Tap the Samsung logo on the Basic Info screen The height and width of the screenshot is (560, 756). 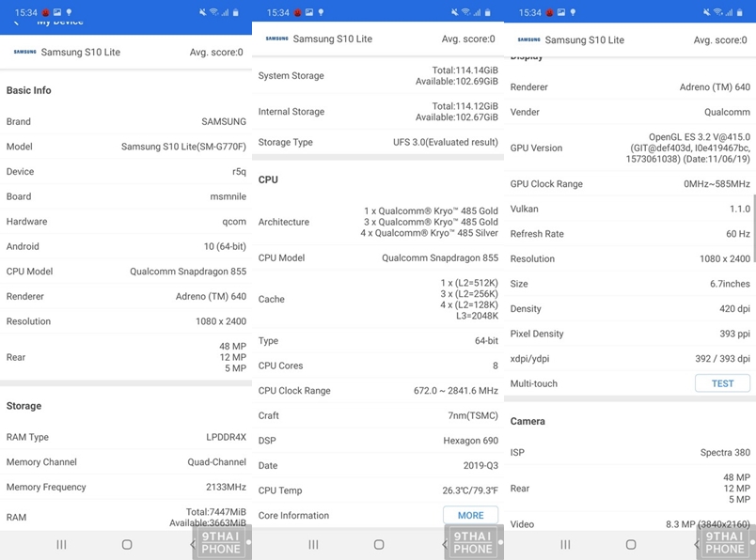point(25,52)
